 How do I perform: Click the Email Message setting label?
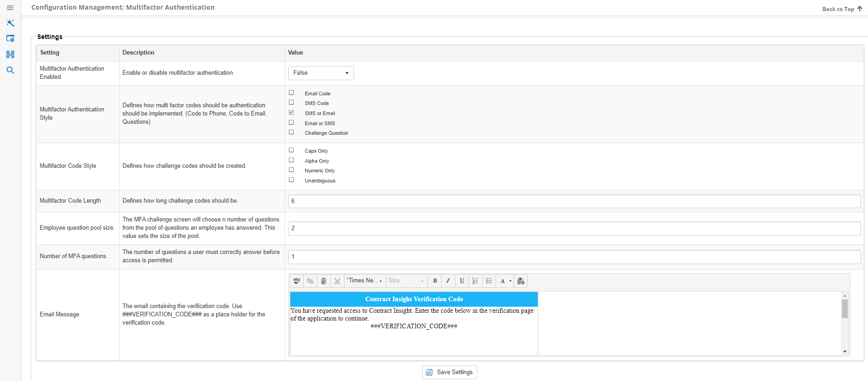pos(60,315)
